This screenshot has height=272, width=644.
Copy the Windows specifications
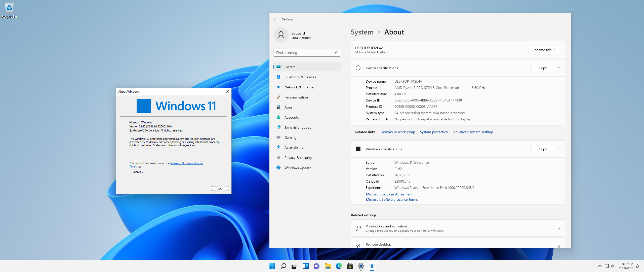click(543, 149)
